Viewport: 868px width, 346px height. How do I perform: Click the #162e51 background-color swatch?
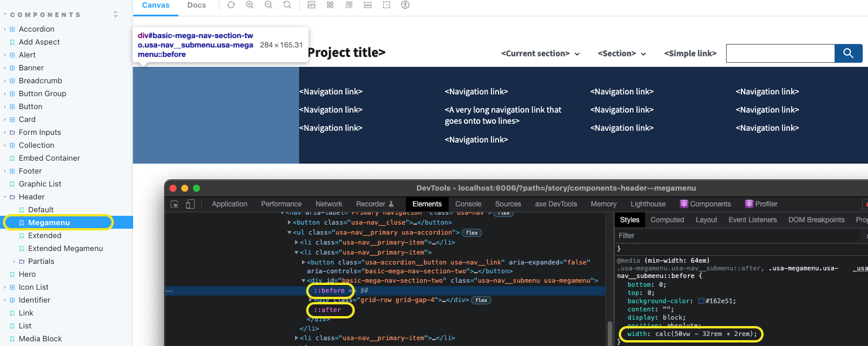(701, 301)
